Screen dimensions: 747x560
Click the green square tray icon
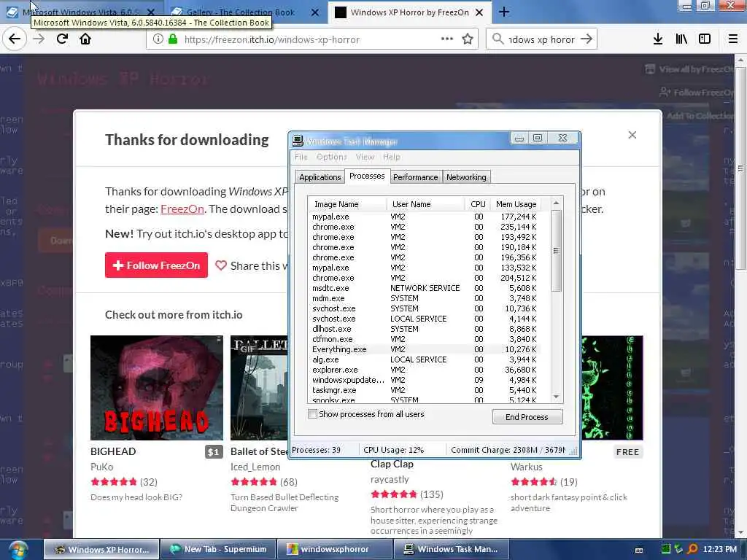click(666, 549)
